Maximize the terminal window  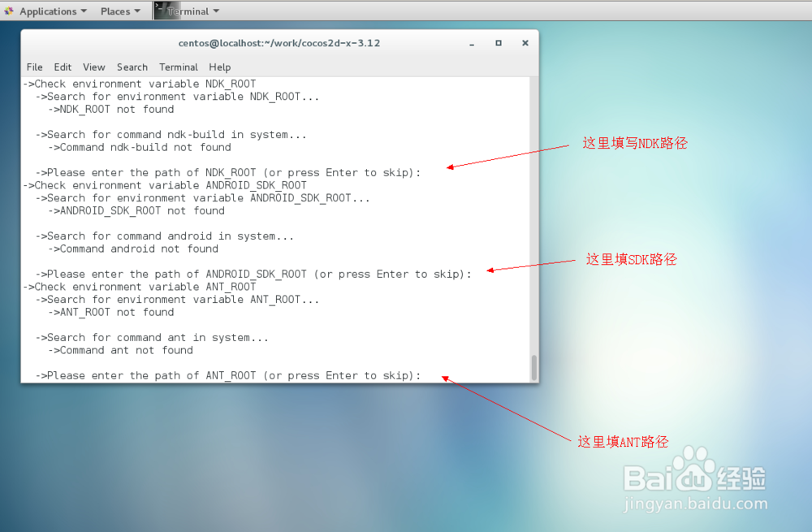coord(498,43)
